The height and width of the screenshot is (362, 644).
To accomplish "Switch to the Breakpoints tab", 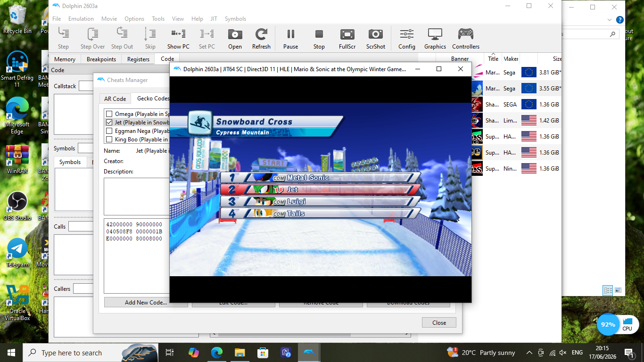I will [x=101, y=59].
